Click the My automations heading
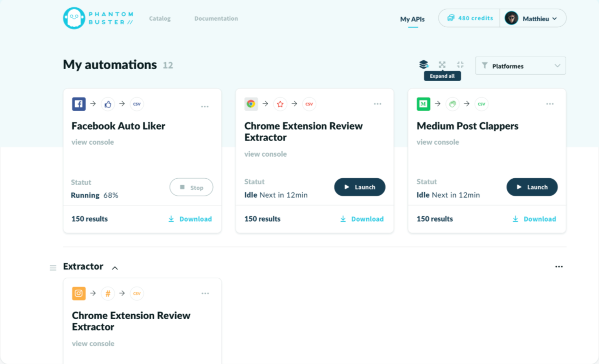The height and width of the screenshot is (364, 599). tap(110, 65)
